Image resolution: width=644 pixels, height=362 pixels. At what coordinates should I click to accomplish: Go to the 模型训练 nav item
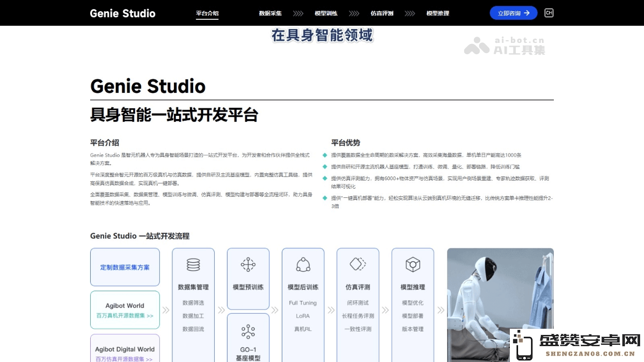point(326,13)
